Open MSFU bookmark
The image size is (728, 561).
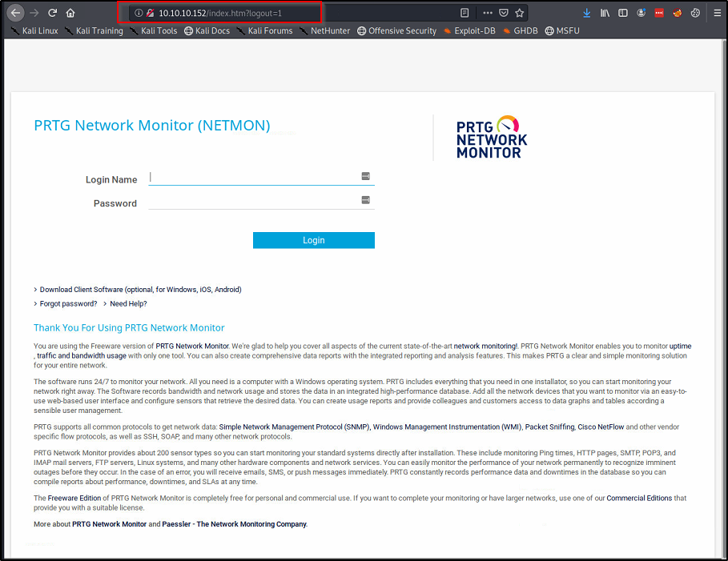coord(562,30)
